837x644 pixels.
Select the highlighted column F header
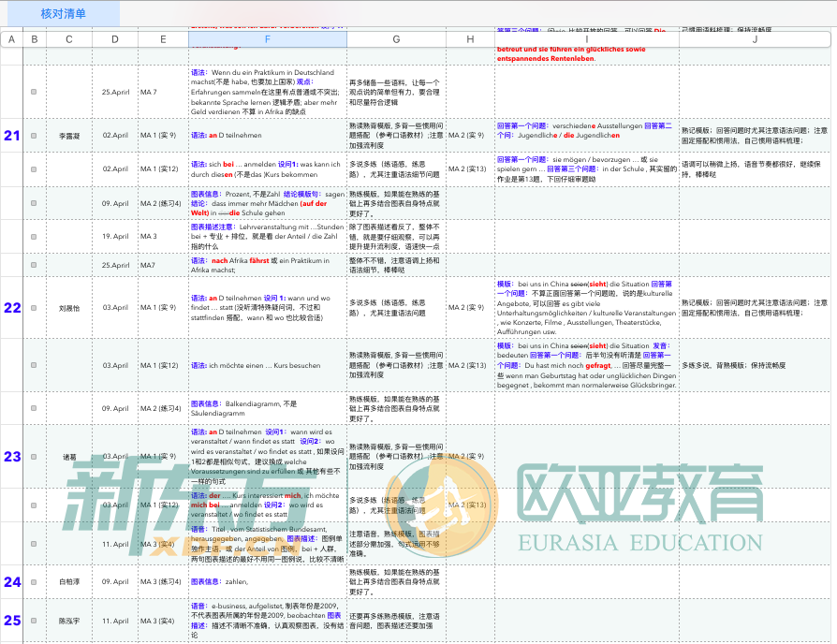coord(268,39)
